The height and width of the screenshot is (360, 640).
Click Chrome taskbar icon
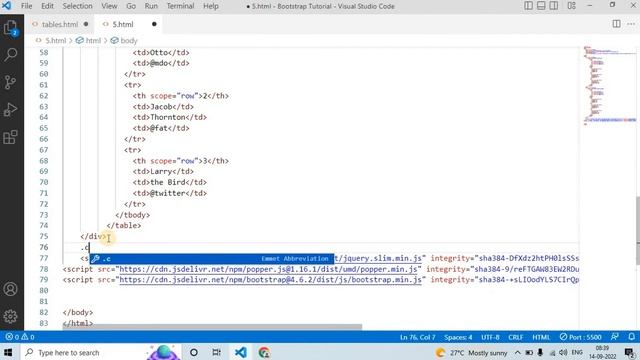click(264, 352)
